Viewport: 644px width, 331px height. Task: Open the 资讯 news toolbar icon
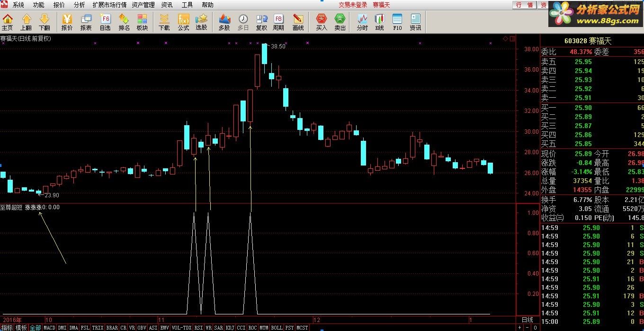tap(415, 22)
